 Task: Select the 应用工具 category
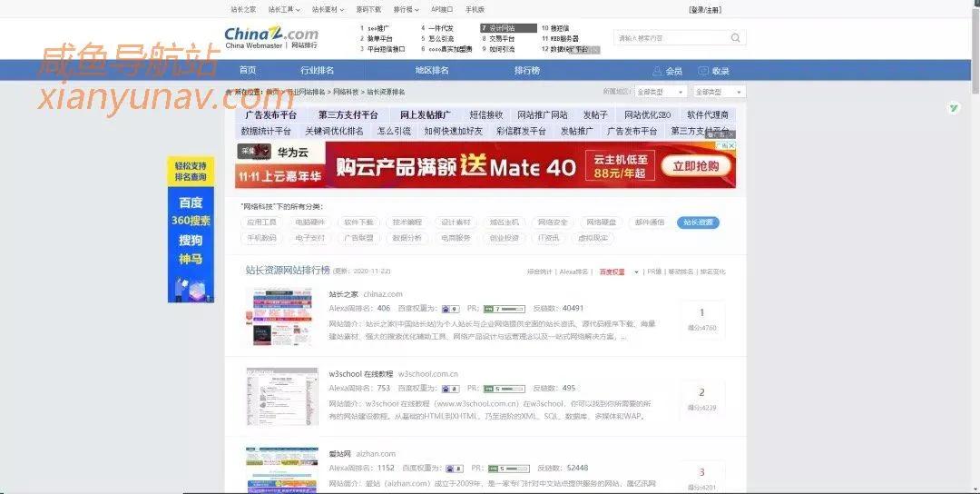click(261, 222)
